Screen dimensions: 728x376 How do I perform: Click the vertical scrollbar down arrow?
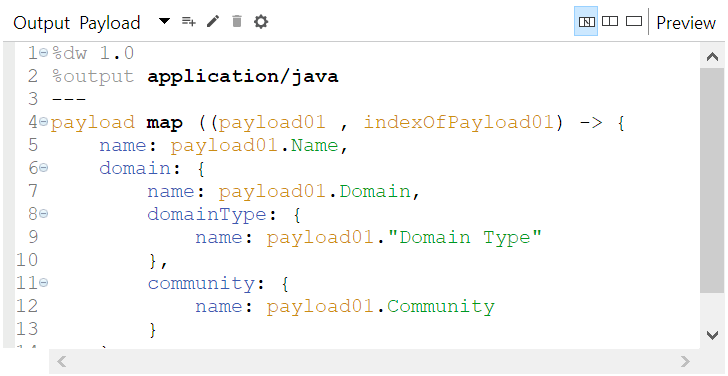click(712, 335)
